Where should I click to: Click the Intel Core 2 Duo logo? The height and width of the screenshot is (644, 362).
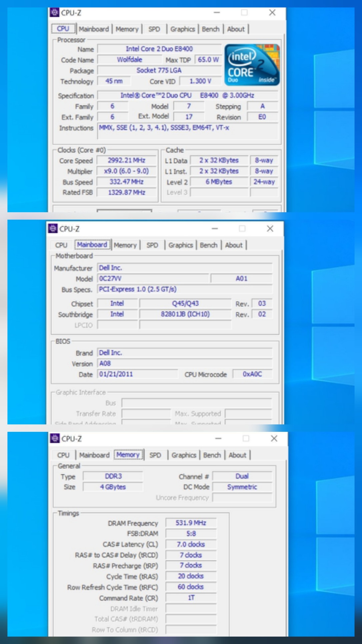click(252, 65)
